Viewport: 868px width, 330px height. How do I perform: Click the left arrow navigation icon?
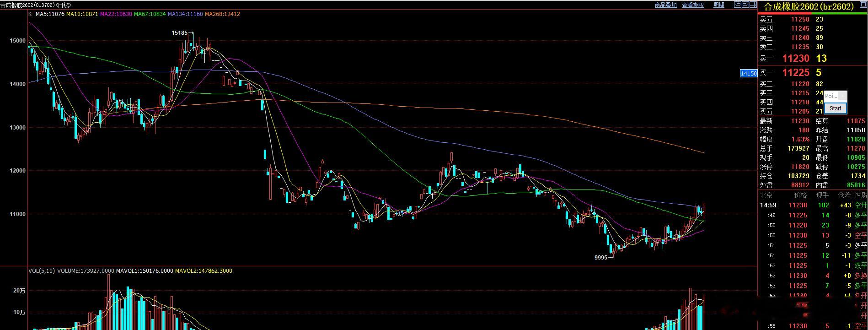(737, 5)
